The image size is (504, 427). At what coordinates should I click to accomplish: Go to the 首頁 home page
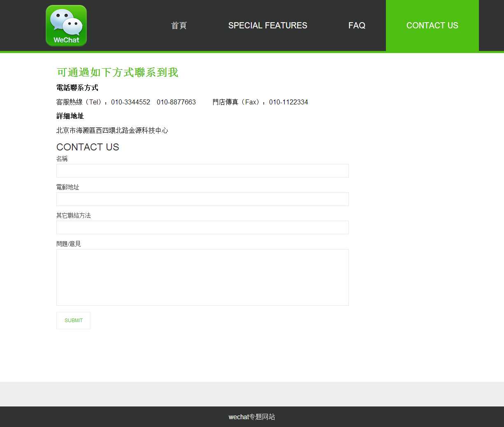tap(179, 25)
